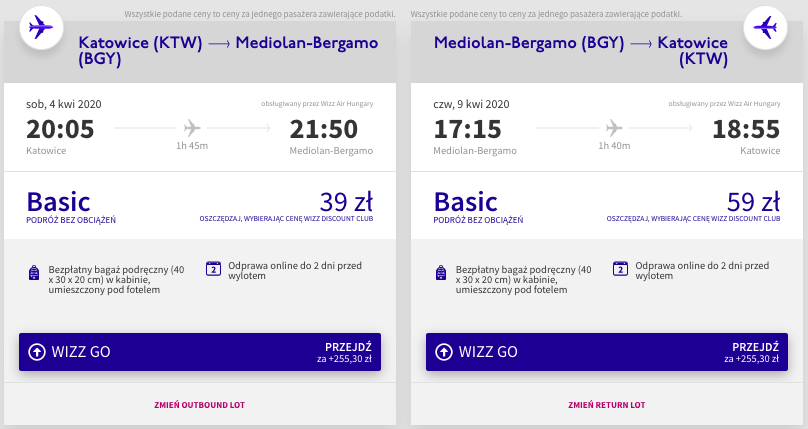
Task: Click the return hand baggage icon
Action: [x=440, y=272]
